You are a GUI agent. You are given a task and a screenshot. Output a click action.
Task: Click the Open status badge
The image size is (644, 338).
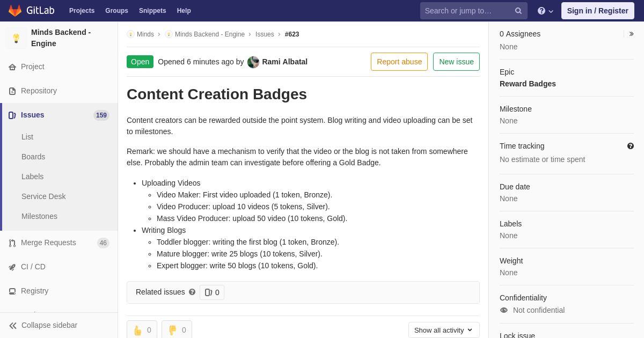click(140, 62)
